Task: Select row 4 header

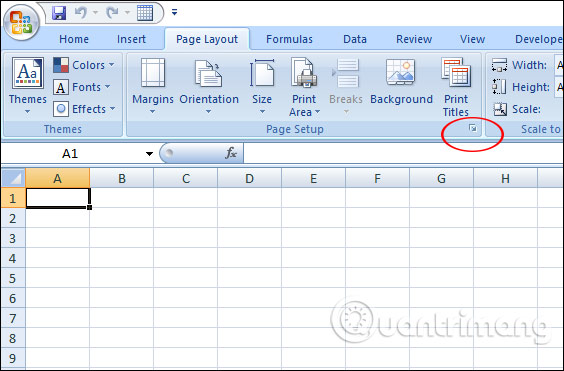Action: click(13, 258)
